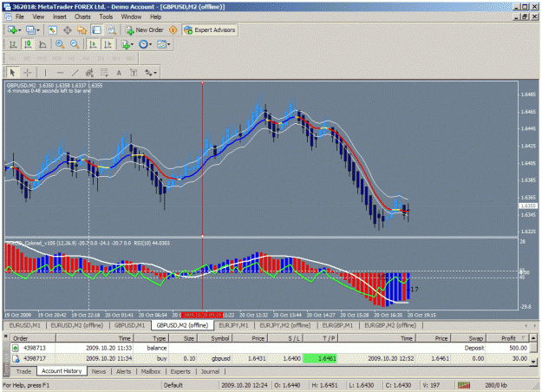This screenshot has width=542, height=392.
Task: Expand the Periods dropdown arrow
Action: (150, 44)
